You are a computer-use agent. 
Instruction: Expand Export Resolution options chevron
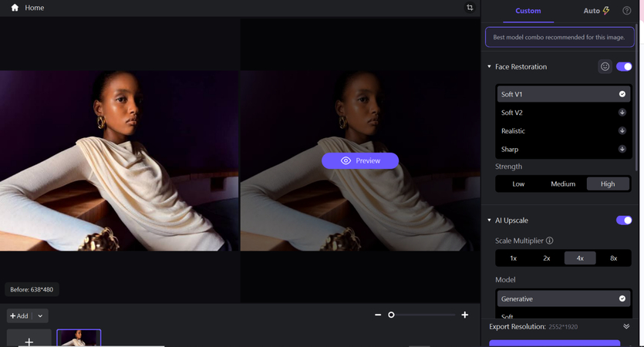coord(626,326)
